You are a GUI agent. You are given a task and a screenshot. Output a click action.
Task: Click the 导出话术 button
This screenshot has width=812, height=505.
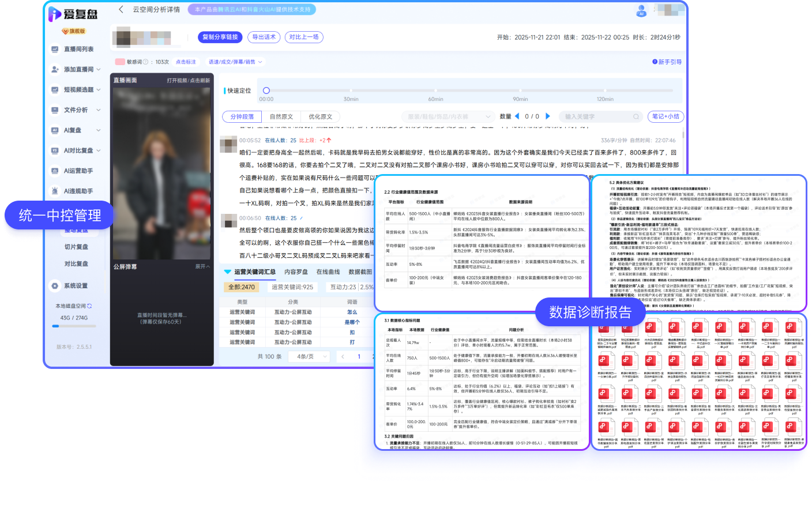coord(264,37)
